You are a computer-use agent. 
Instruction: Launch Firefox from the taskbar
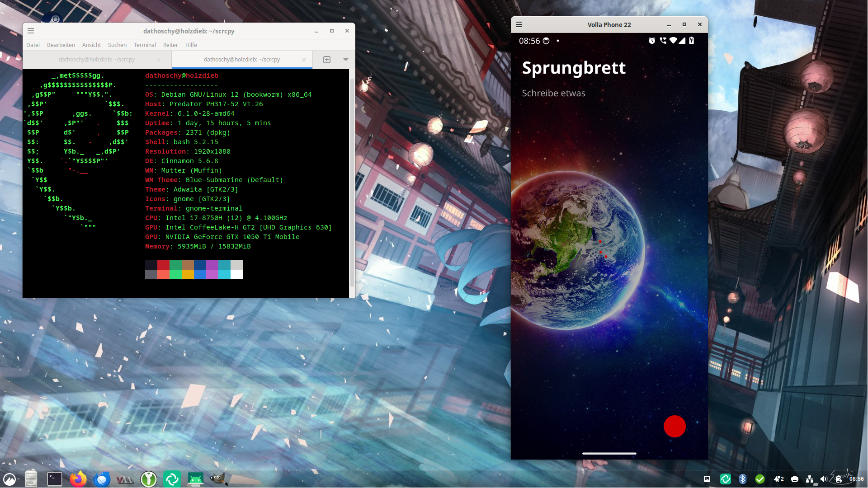tap(78, 479)
